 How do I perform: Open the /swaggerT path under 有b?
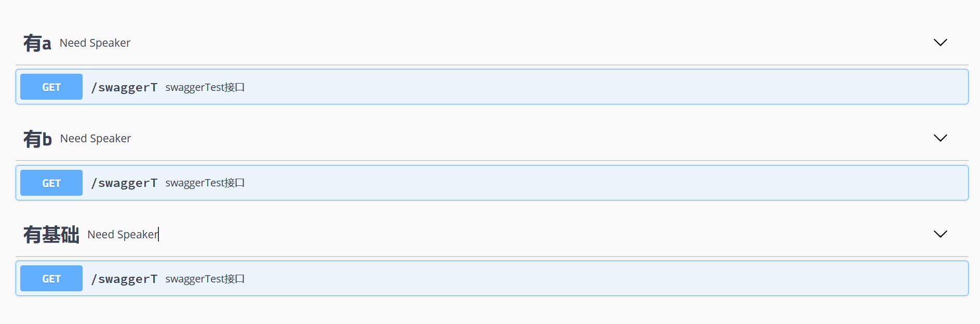coord(124,183)
